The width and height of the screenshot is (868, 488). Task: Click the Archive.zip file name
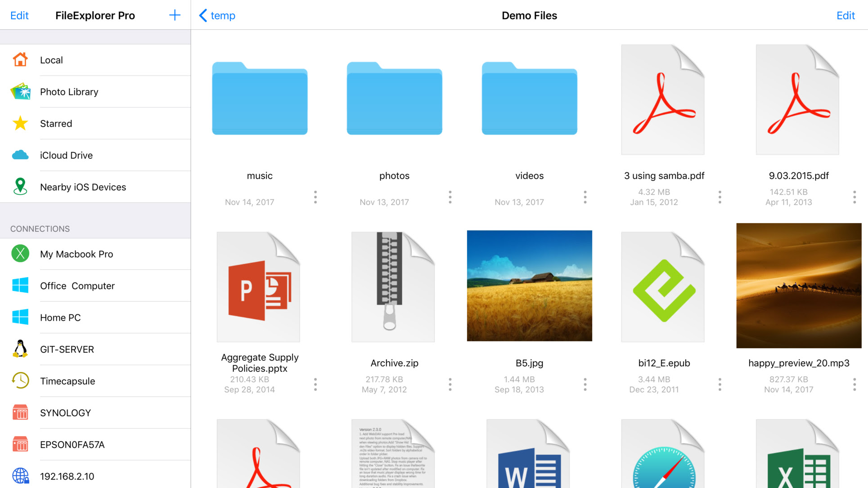coord(394,363)
